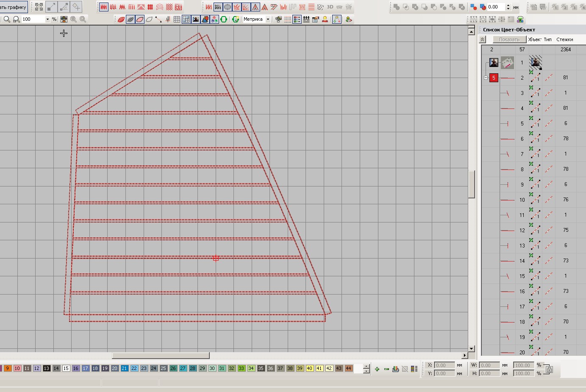Pick color swatch 9 orange
Screen dimensions: 586x392
[x=8, y=368]
